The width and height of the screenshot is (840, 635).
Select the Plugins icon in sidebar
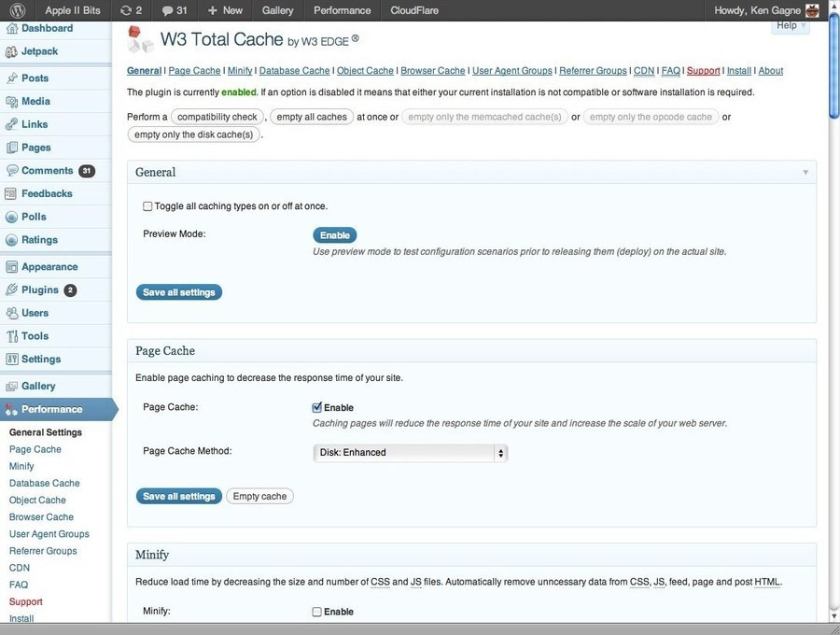(12, 290)
